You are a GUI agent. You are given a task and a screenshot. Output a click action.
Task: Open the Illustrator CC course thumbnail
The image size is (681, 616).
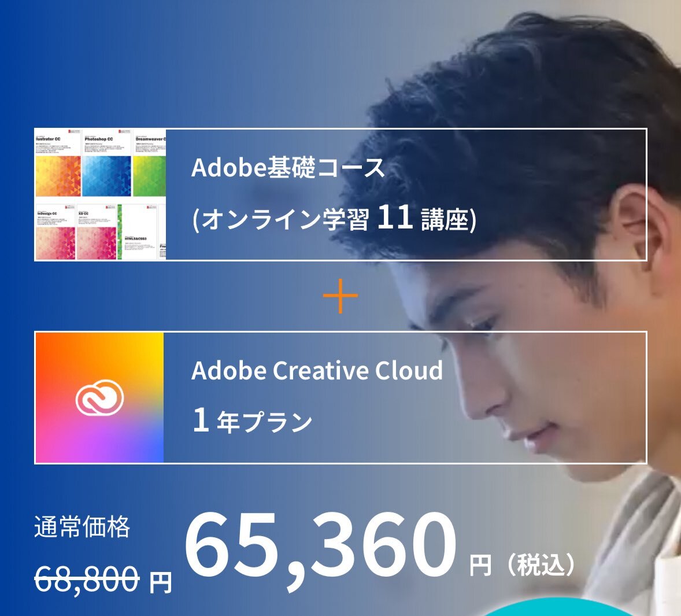coord(58,163)
